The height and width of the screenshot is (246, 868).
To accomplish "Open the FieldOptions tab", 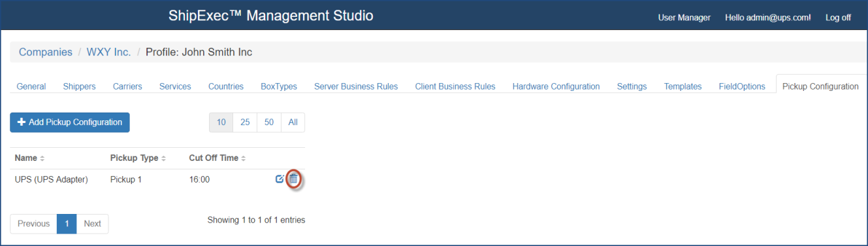I will pyautogui.click(x=742, y=86).
